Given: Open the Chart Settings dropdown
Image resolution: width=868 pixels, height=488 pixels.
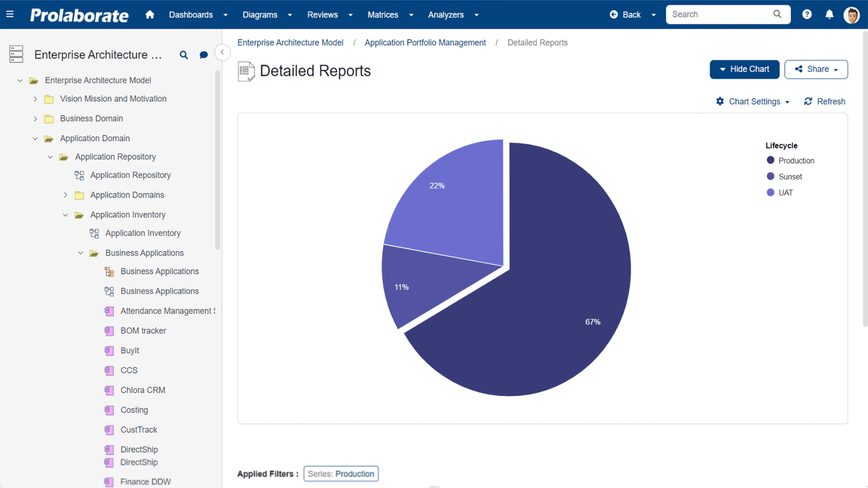Looking at the screenshot, I should (753, 101).
